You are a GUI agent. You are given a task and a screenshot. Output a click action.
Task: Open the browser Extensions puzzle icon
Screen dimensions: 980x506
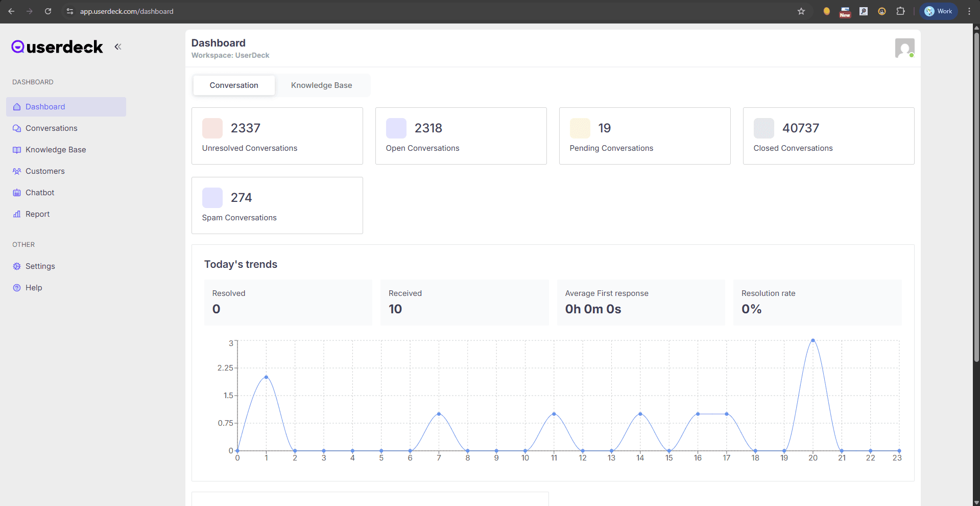(x=900, y=11)
